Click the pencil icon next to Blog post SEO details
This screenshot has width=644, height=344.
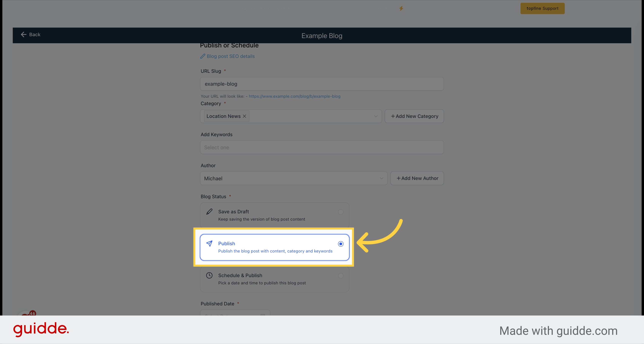point(203,56)
